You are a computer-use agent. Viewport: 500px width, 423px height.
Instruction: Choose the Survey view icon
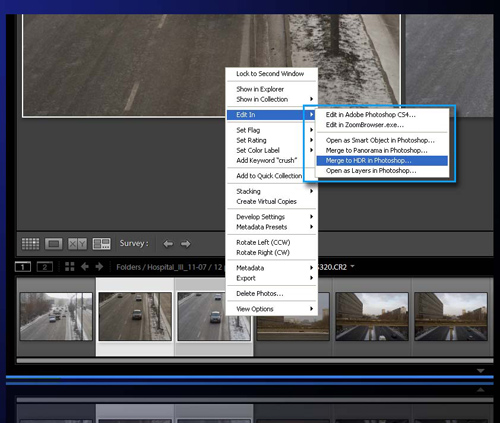pyautogui.click(x=102, y=244)
